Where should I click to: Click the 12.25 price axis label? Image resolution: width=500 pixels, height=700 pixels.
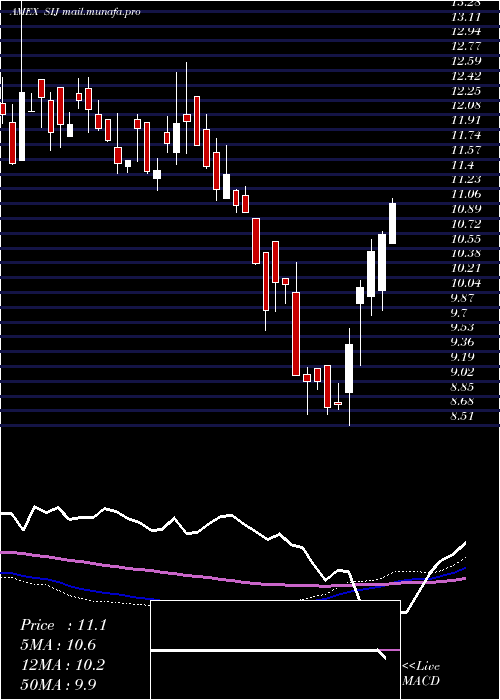(x=466, y=91)
